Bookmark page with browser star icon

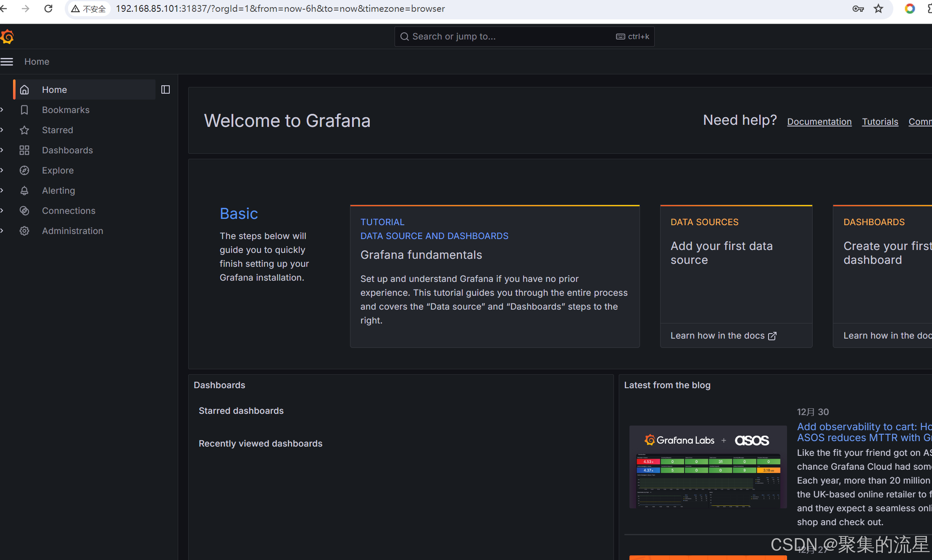tap(878, 9)
